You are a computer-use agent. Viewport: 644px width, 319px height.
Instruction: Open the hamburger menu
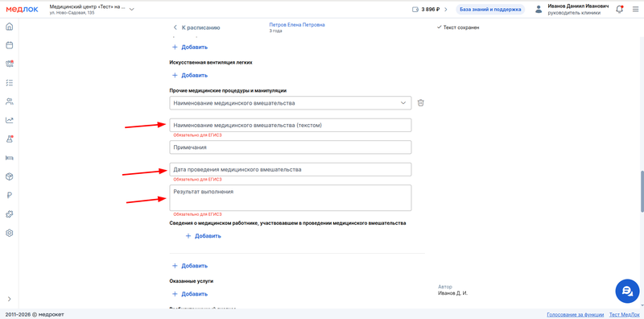click(x=635, y=10)
